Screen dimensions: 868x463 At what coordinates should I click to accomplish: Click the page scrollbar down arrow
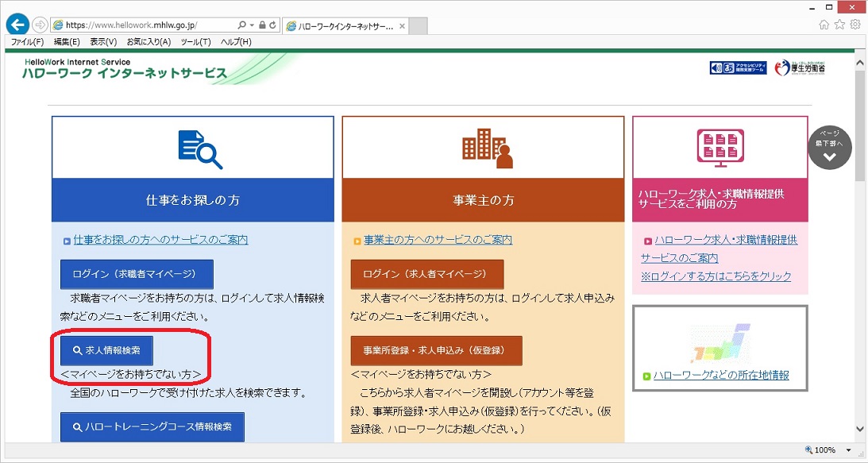860,429
